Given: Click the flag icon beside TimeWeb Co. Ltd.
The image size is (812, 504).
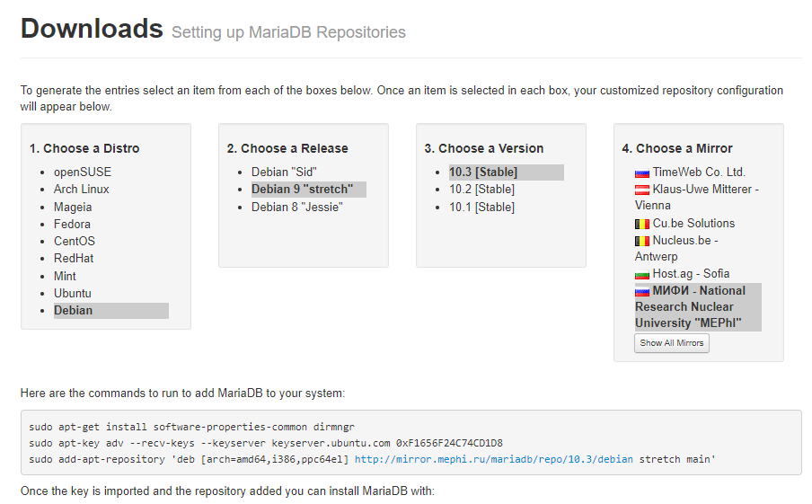Looking at the screenshot, I should [x=642, y=172].
